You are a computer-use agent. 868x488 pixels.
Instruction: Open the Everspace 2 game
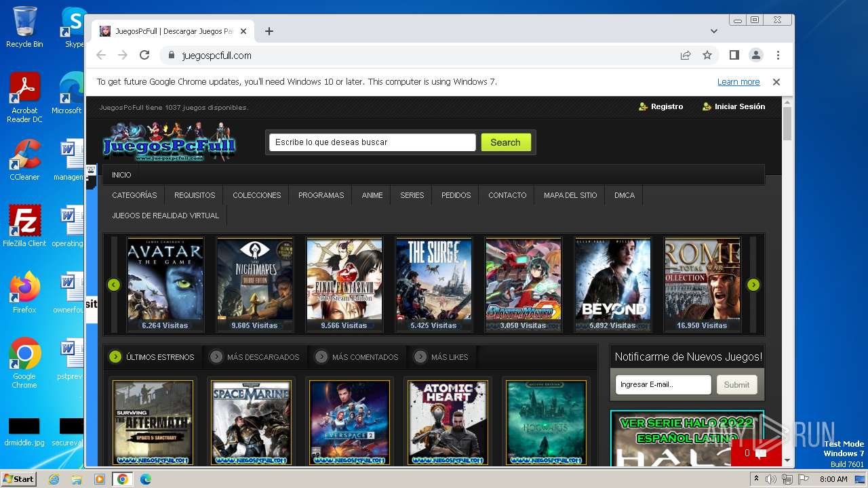[350, 422]
